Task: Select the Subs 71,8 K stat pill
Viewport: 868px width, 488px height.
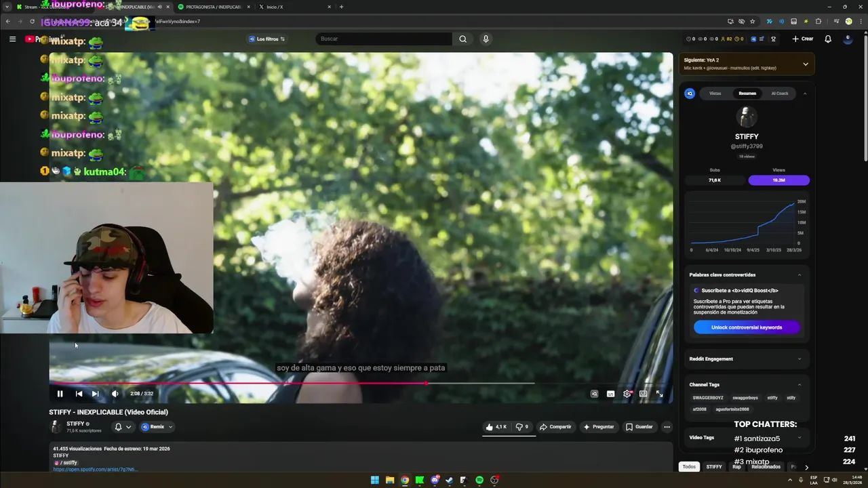Action: tap(715, 180)
